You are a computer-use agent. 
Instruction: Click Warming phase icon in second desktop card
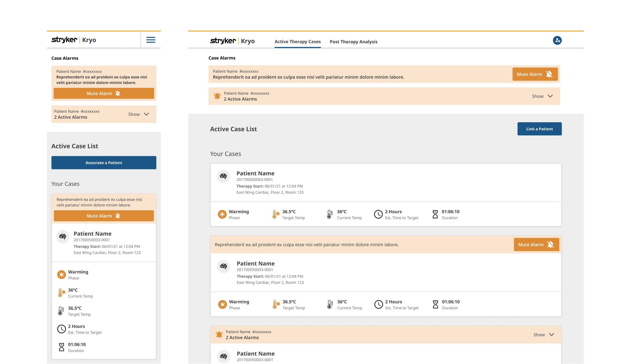pos(222,304)
